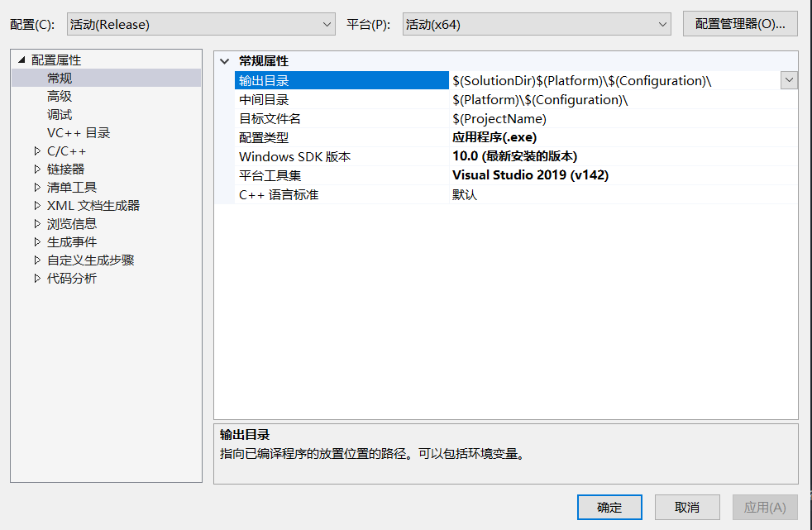Expand the 清单工具 tree node

coord(36,186)
